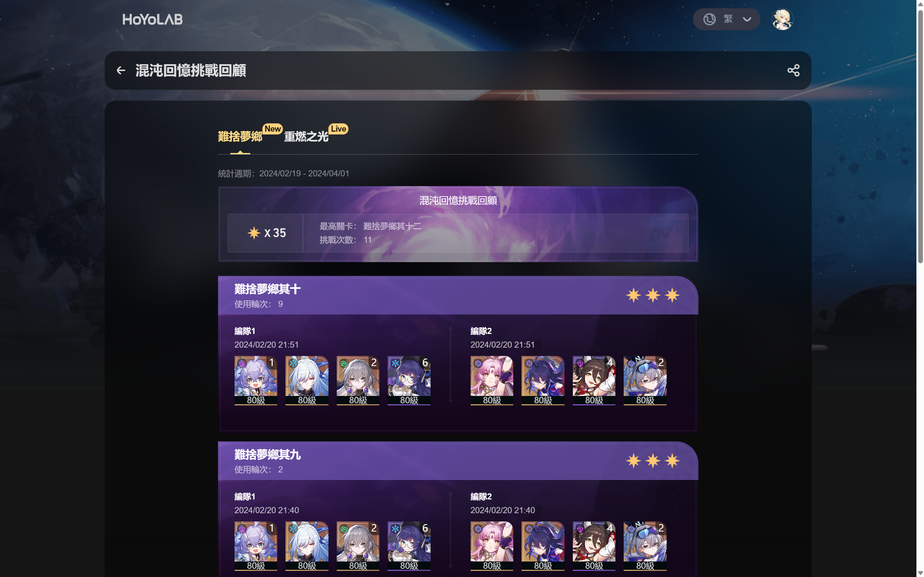Click the three stars of 難捨夢鄉其十
This screenshot has width=924, height=577.
tap(653, 295)
